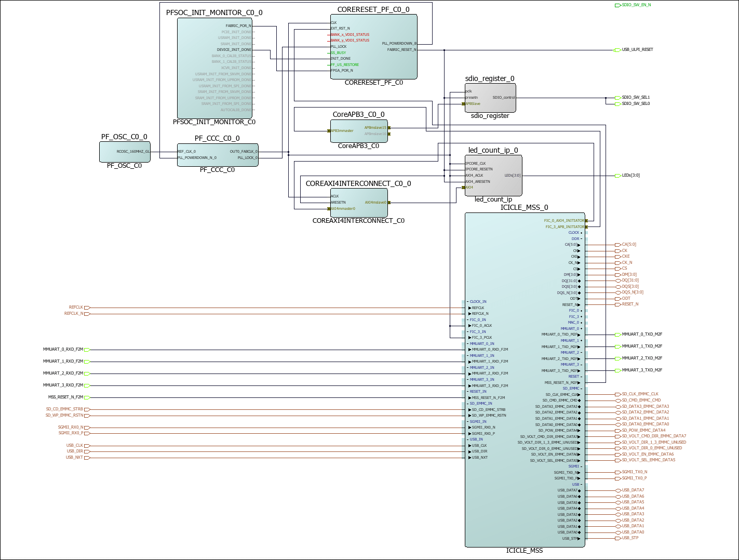Select the USB_ULPI_RESET output port icon
739x560 pixels.
click(x=617, y=50)
